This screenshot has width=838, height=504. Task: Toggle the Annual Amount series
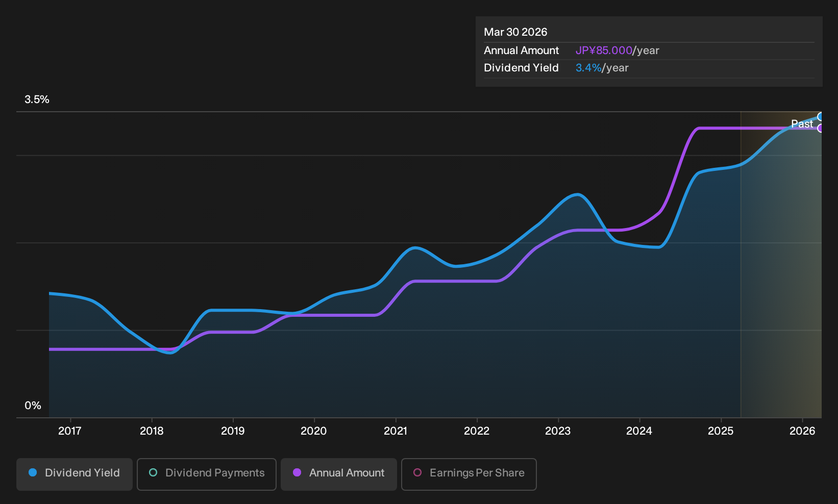tap(339, 474)
